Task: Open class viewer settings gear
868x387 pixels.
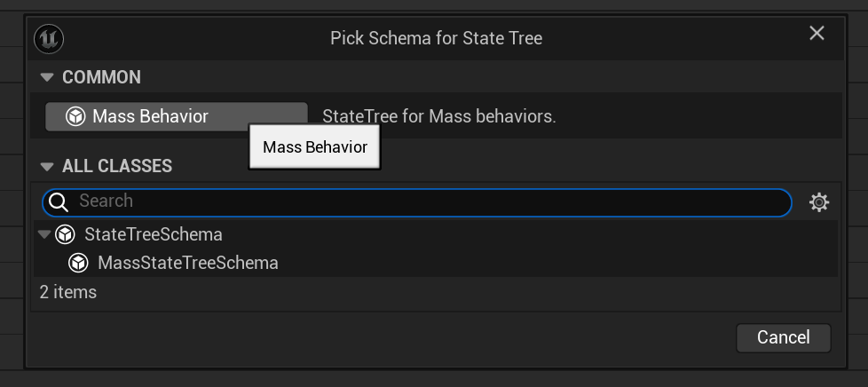Action: click(x=818, y=202)
